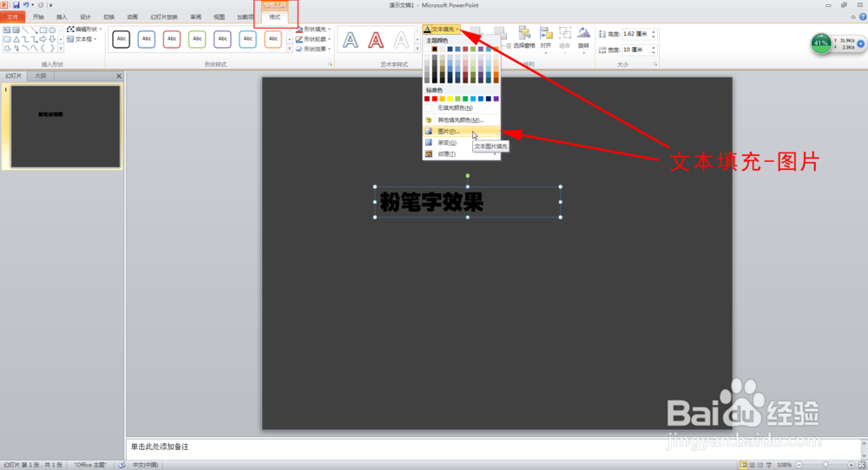The height and width of the screenshot is (470, 868).
Task: Switch to normal view icon in status bar
Action: click(744, 465)
